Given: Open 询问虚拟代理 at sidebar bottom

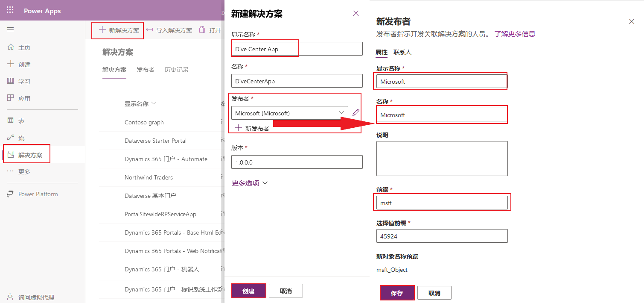Looking at the screenshot, I should coord(31,297).
